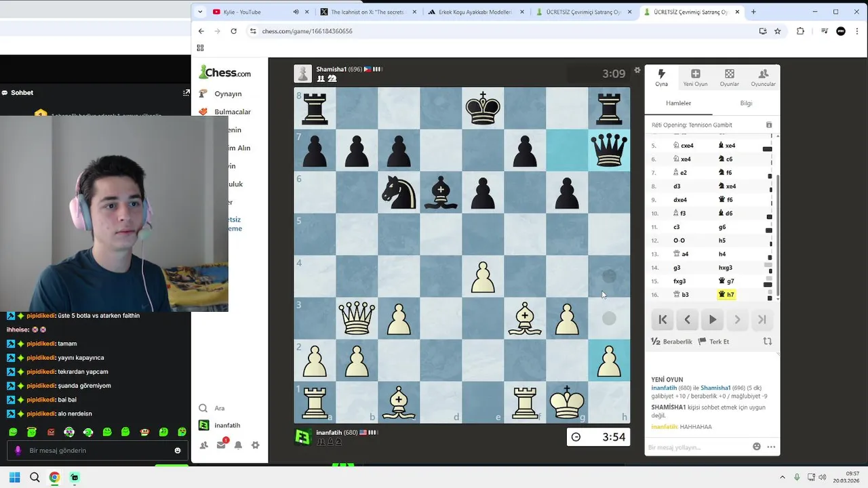Open Windows taskbar search

click(x=35, y=477)
